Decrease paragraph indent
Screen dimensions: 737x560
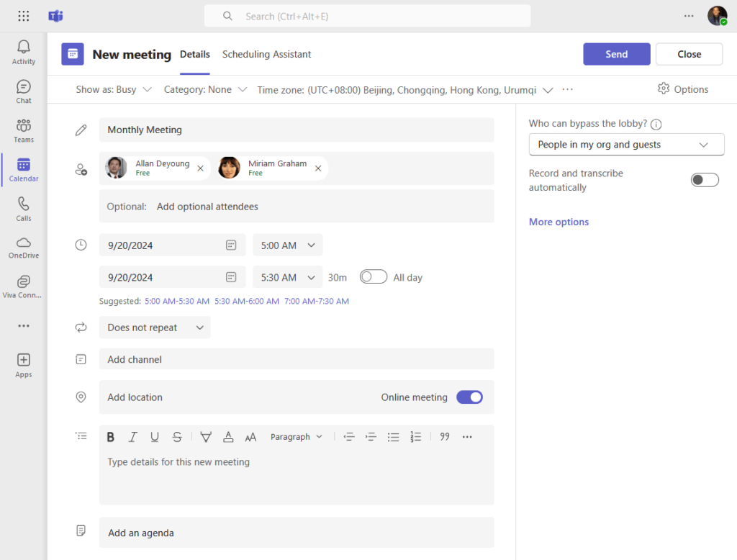[x=349, y=437]
